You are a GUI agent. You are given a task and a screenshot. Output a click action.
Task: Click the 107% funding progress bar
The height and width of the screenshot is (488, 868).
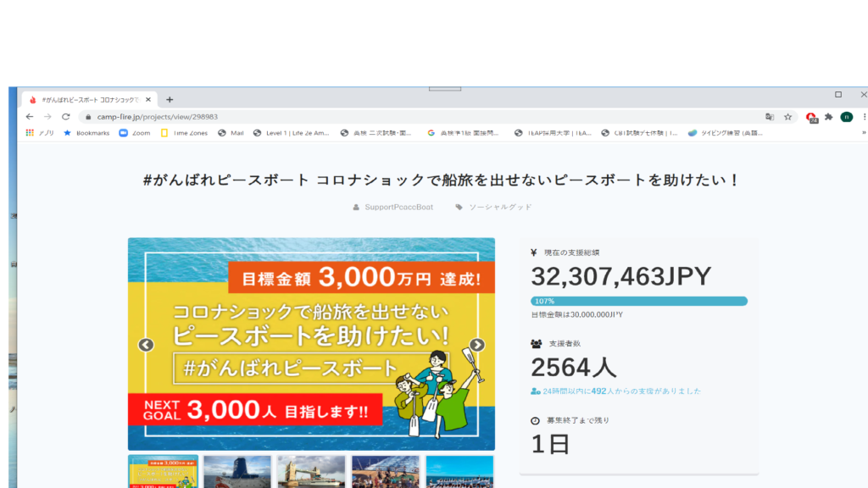[x=638, y=301]
